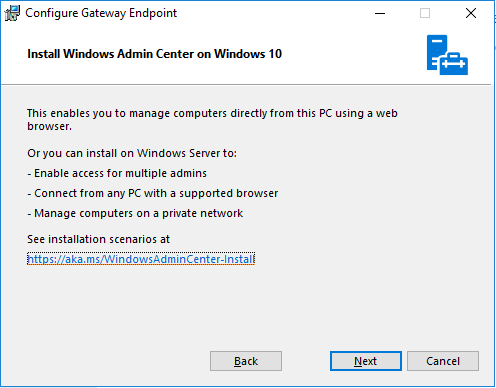Click the blue server toolbox logo
This screenshot has height=388, width=496.
point(447,55)
